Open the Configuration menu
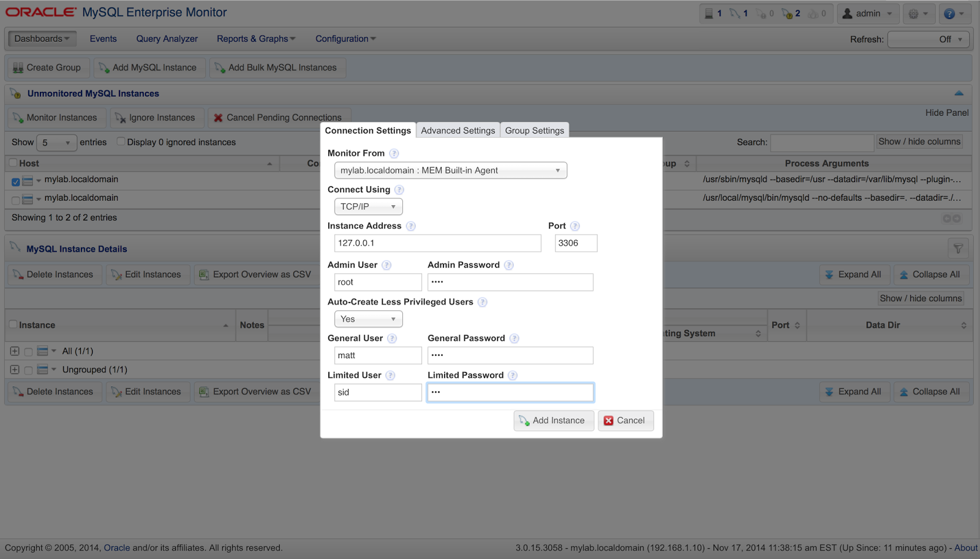Image resolution: width=980 pixels, height=559 pixels. [345, 38]
